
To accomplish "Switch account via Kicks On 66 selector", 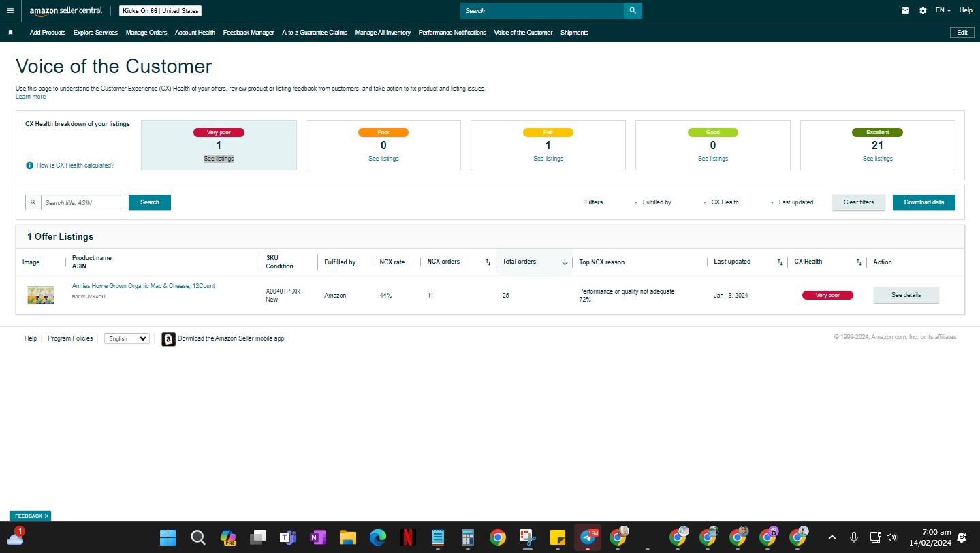I will click(x=161, y=11).
